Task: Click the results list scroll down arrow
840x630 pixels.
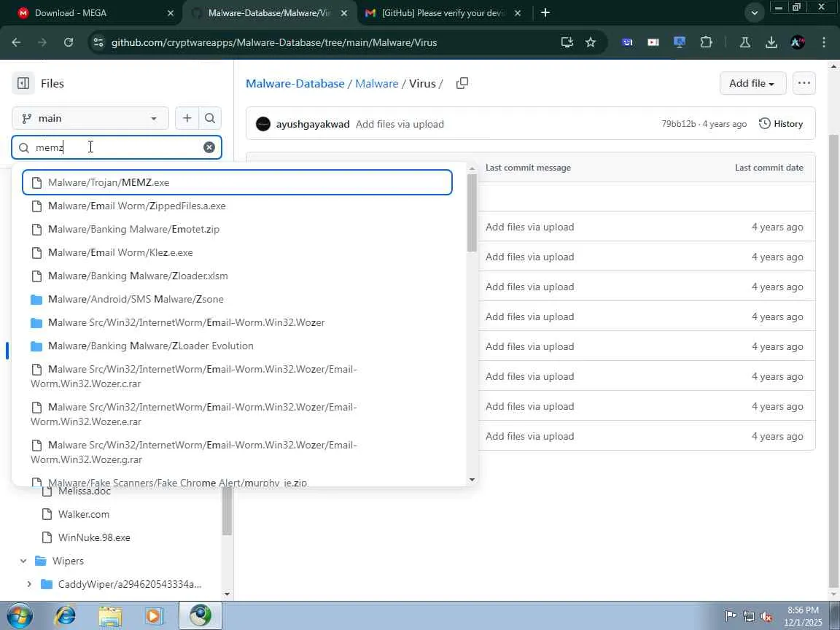Action: (472, 480)
